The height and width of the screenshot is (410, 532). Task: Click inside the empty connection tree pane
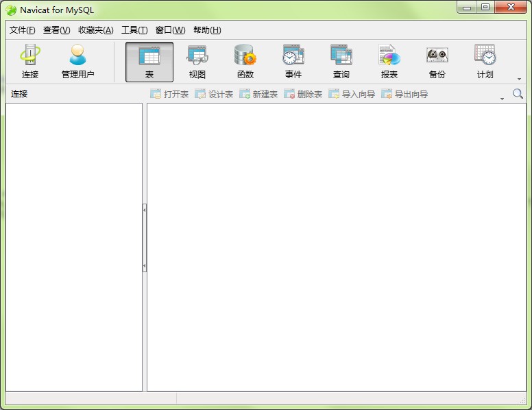tap(74, 247)
